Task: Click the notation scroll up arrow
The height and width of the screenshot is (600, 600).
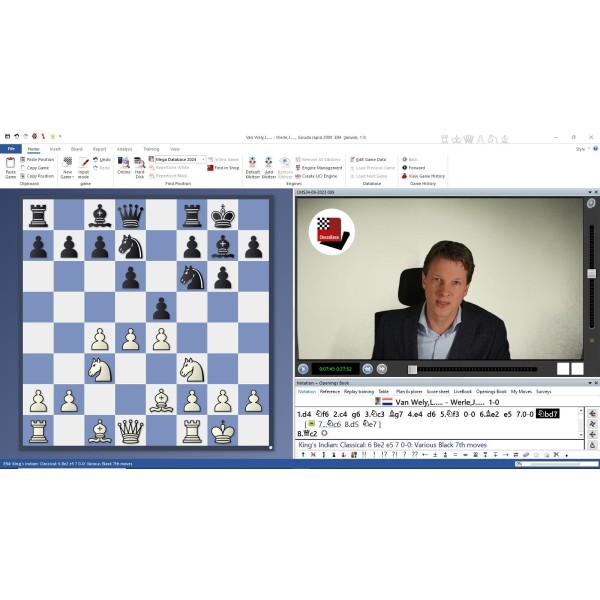Action: pos(581,411)
